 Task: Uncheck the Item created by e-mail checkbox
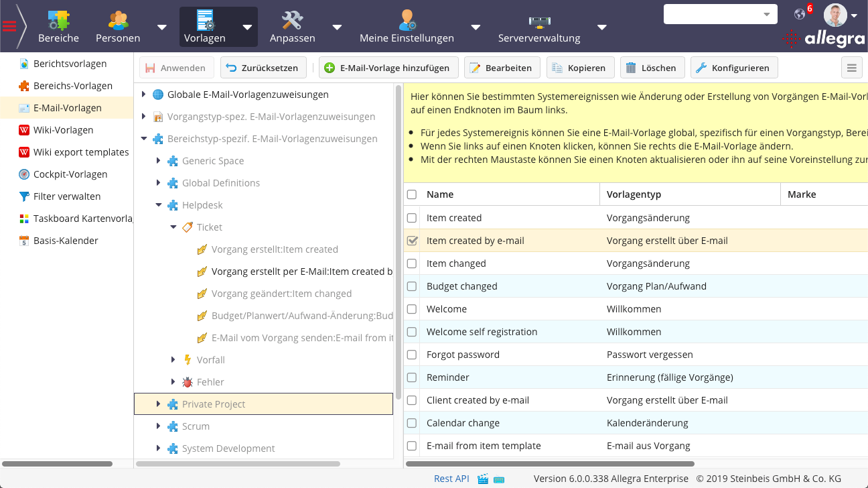tap(412, 241)
